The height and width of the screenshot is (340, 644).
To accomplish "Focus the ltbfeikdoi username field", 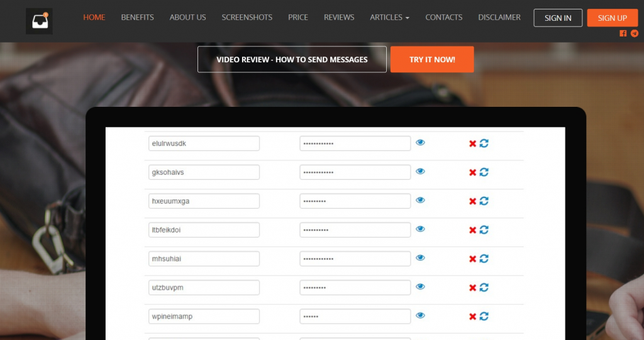I will (x=204, y=229).
